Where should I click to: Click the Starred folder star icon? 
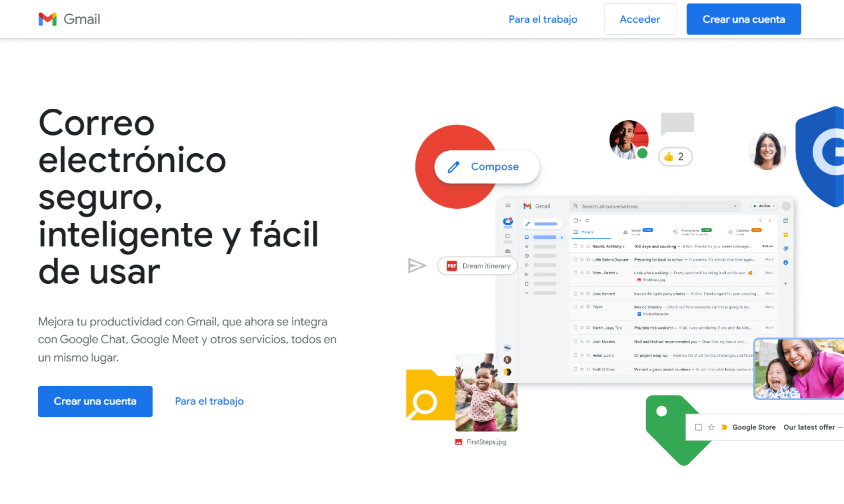526,246
